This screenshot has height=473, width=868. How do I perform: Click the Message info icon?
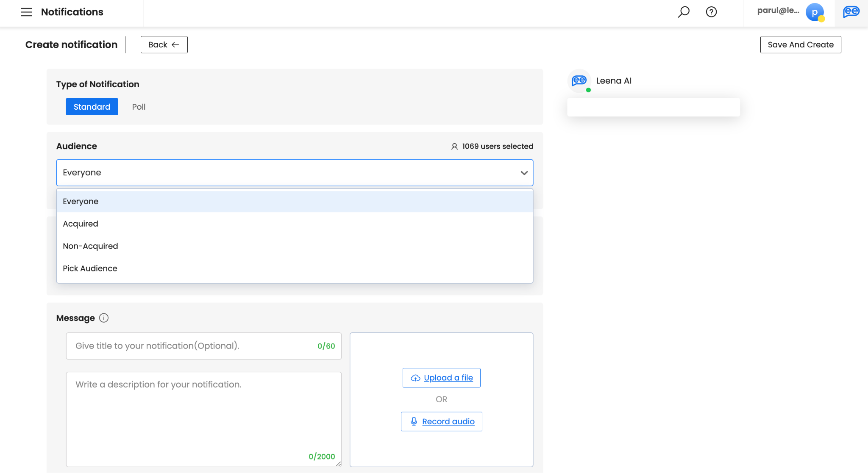pyautogui.click(x=104, y=318)
